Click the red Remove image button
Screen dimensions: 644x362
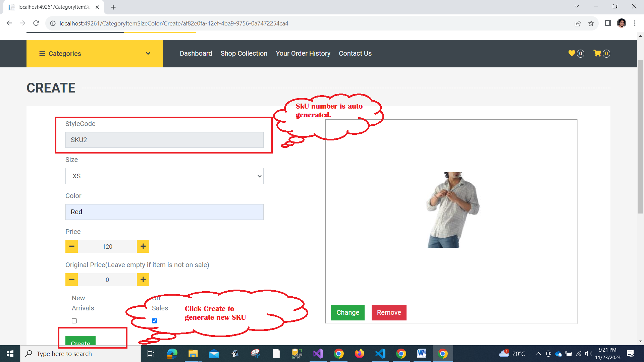coord(389,312)
